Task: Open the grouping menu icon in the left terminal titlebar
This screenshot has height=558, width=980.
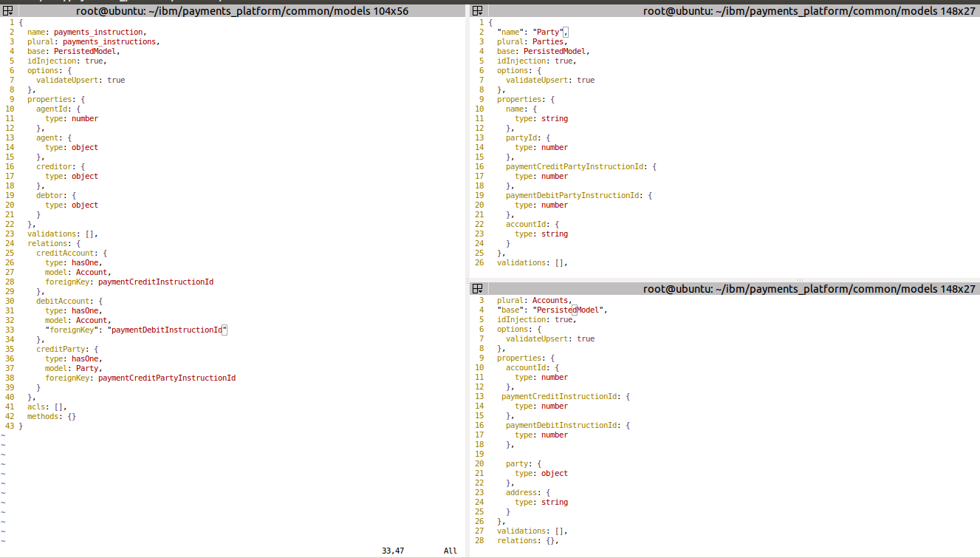Action: pos(7,10)
